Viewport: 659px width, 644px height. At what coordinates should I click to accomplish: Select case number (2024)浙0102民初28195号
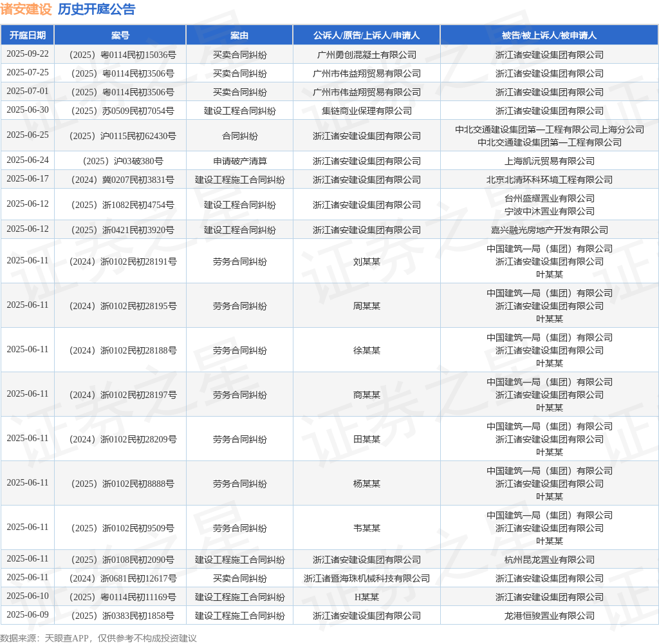click(x=123, y=306)
